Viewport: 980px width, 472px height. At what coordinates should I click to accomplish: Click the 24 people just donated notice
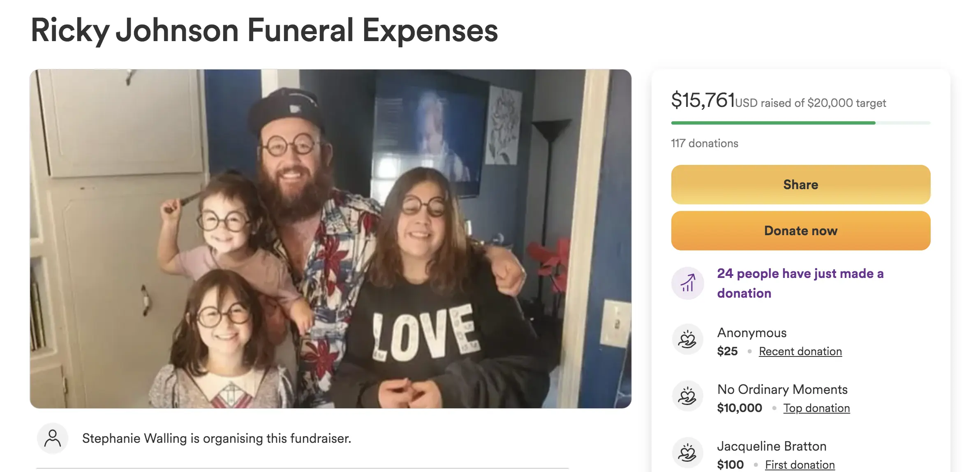tap(800, 283)
